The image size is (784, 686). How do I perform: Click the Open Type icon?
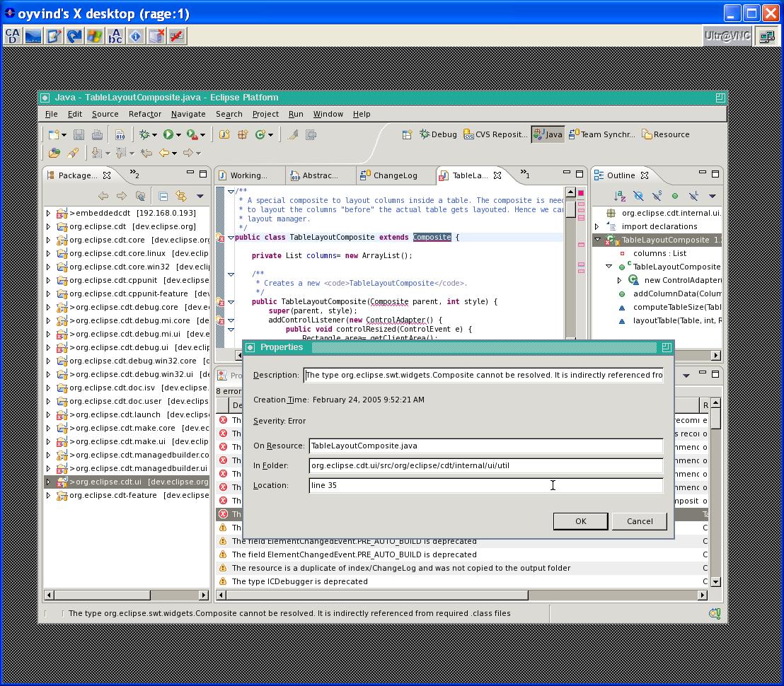(54, 153)
